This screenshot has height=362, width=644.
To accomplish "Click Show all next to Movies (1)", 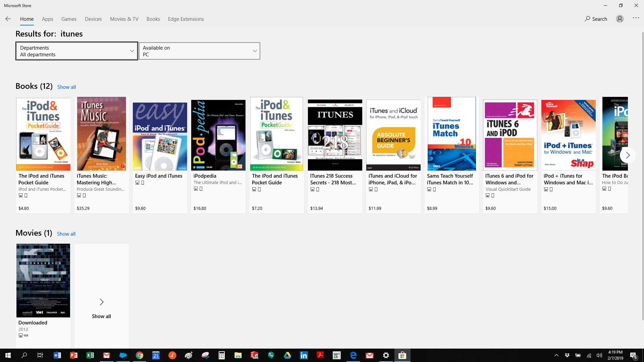I will tap(66, 234).
